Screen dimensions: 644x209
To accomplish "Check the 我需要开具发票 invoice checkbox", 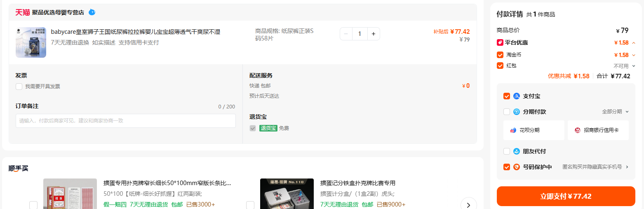I will click(19, 86).
